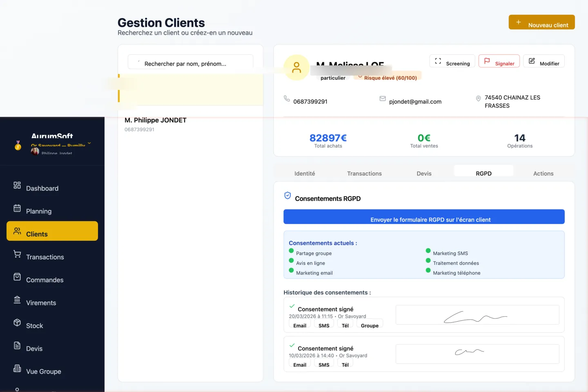Click the checkmark on the 20/03/2026 consent
Screen dimensions: 588x392
pyautogui.click(x=292, y=306)
